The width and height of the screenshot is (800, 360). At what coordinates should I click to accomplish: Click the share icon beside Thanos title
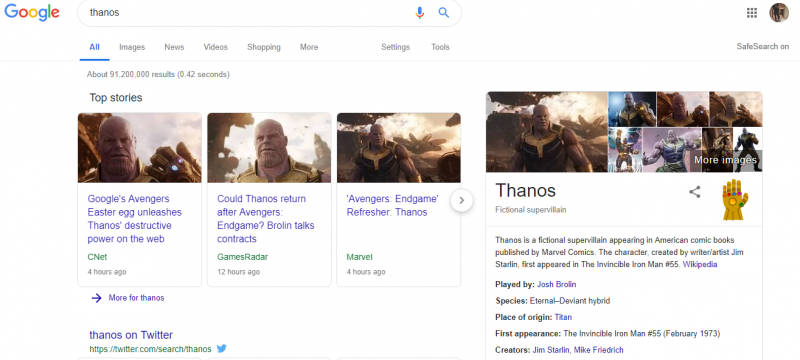tap(694, 192)
